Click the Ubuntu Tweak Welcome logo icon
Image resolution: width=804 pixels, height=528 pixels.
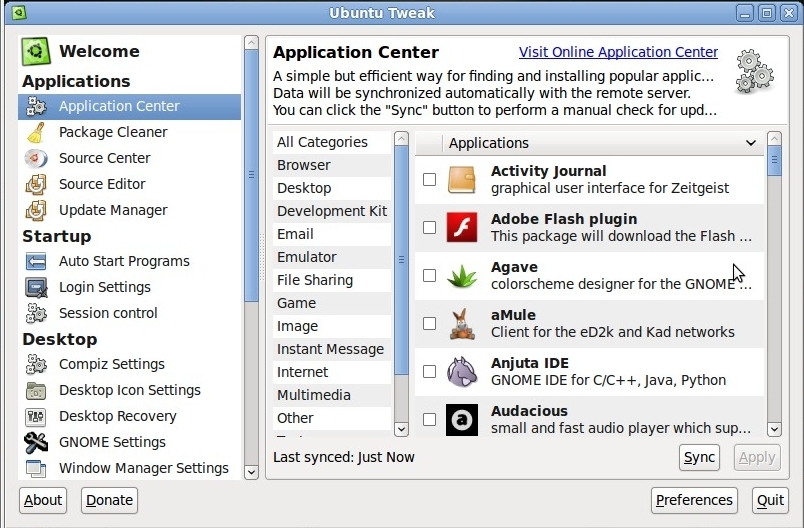(35, 51)
